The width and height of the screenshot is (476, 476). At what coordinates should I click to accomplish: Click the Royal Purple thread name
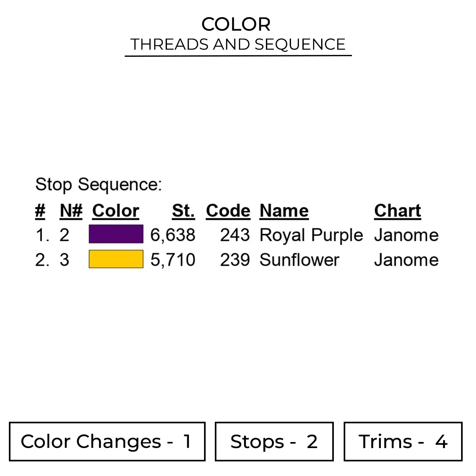click(311, 235)
